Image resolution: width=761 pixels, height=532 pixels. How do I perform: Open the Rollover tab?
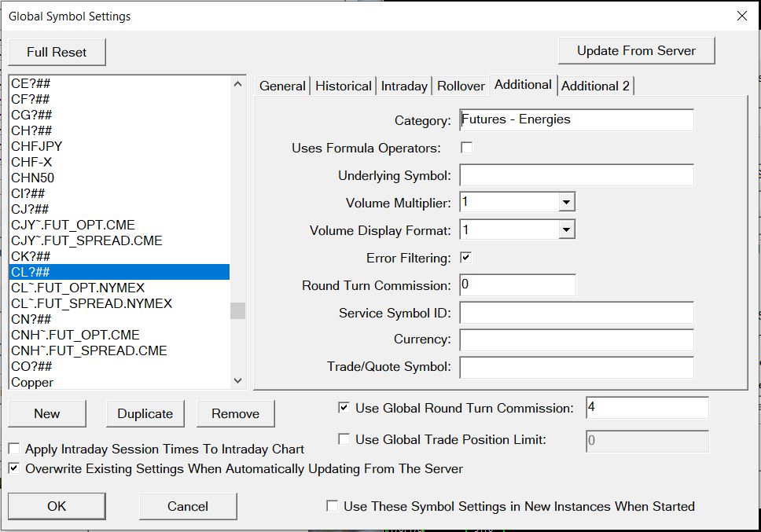click(x=461, y=86)
